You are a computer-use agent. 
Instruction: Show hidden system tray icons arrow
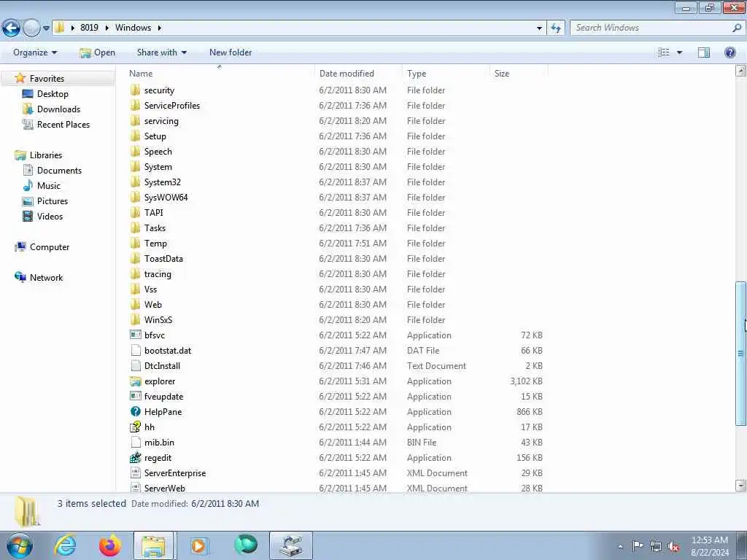[x=620, y=546]
